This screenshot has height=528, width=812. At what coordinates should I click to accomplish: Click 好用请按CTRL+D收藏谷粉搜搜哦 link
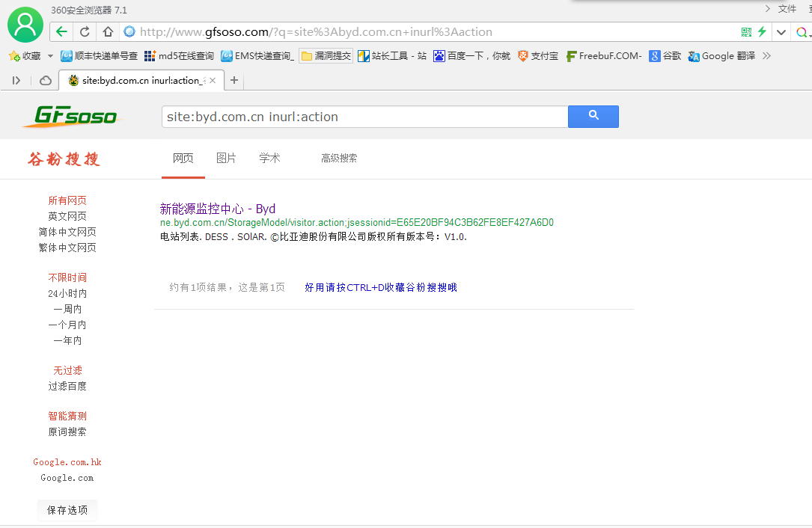tap(381, 287)
